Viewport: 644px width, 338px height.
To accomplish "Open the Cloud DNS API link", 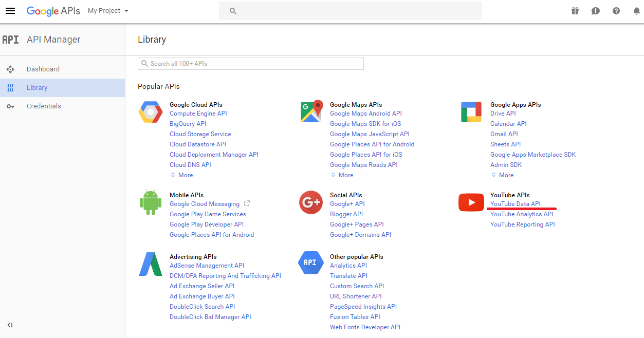I will click(191, 165).
